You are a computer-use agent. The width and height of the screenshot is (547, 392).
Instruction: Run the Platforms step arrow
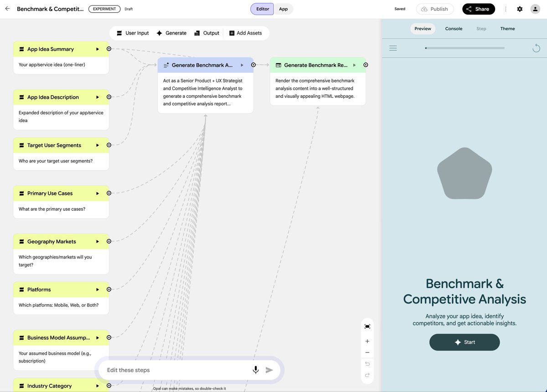(98, 290)
